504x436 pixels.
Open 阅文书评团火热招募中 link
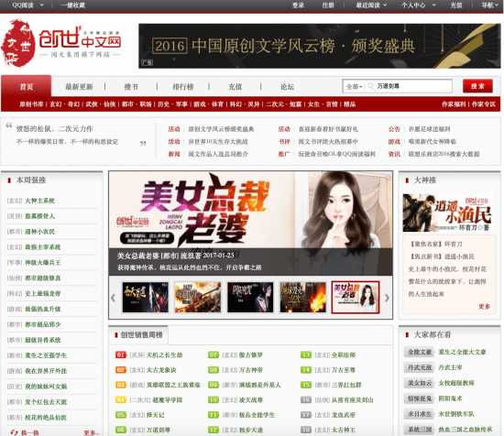click(328, 142)
